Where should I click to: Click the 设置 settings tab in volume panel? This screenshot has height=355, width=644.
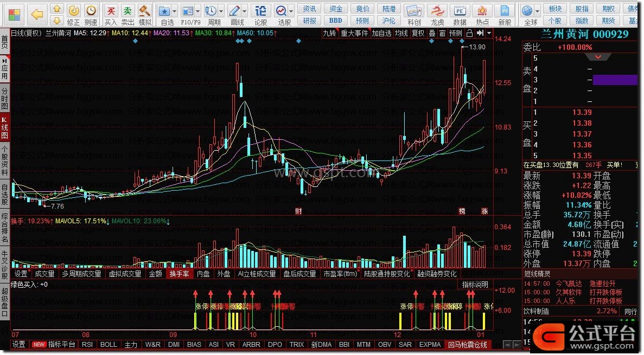(x=21, y=274)
